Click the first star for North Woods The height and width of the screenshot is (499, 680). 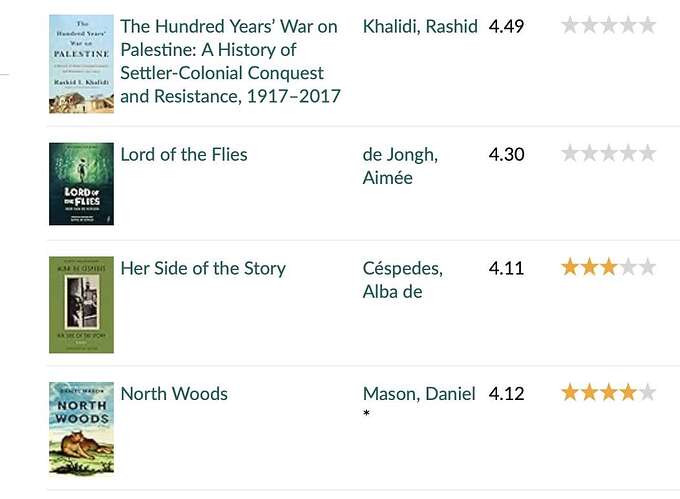pyautogui.click(x=570, y=393)
